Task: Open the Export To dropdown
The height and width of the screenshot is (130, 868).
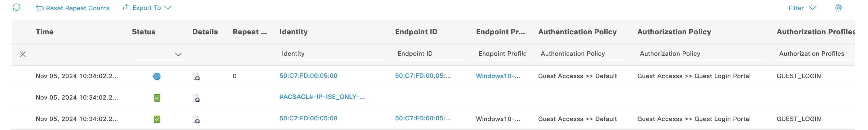Action: coord(147,8)
